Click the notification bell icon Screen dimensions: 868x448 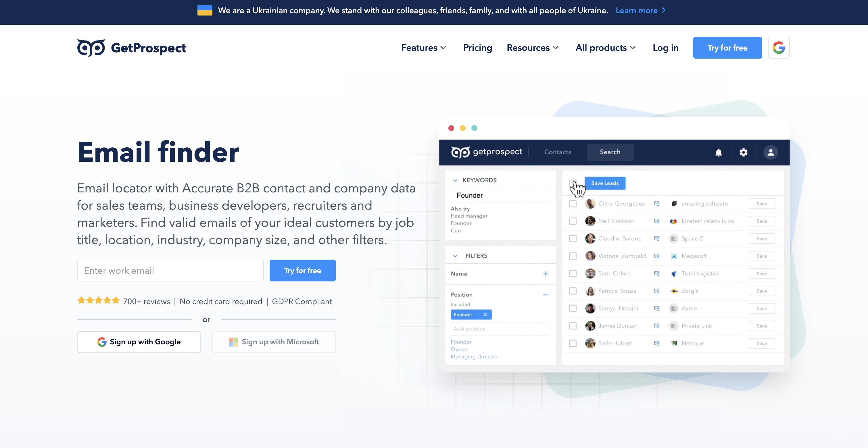point(719,152)
